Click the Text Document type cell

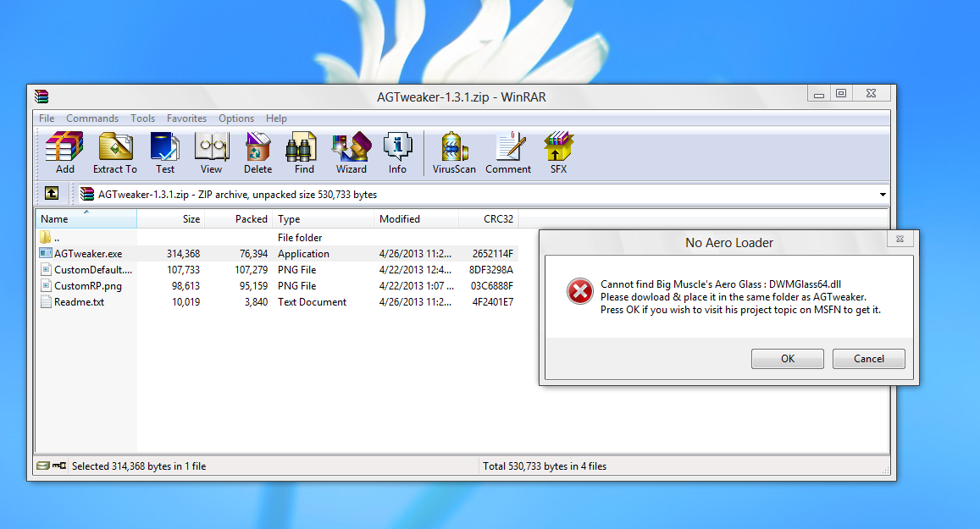(312, 301)
